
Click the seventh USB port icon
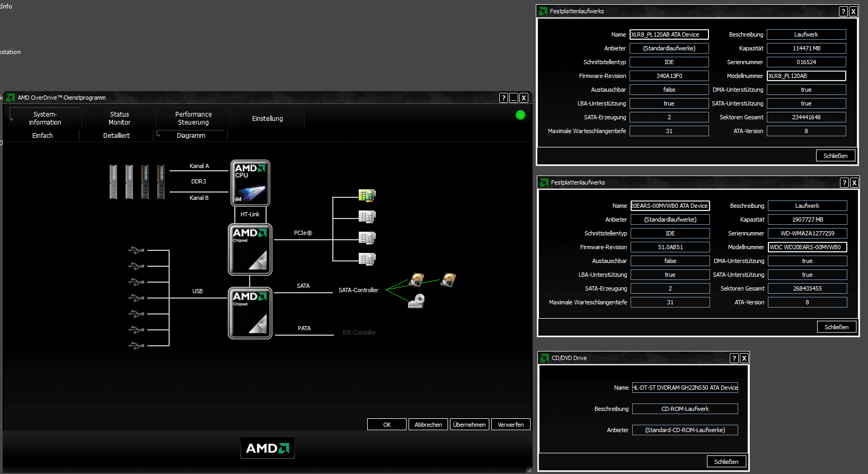(137, 345)
